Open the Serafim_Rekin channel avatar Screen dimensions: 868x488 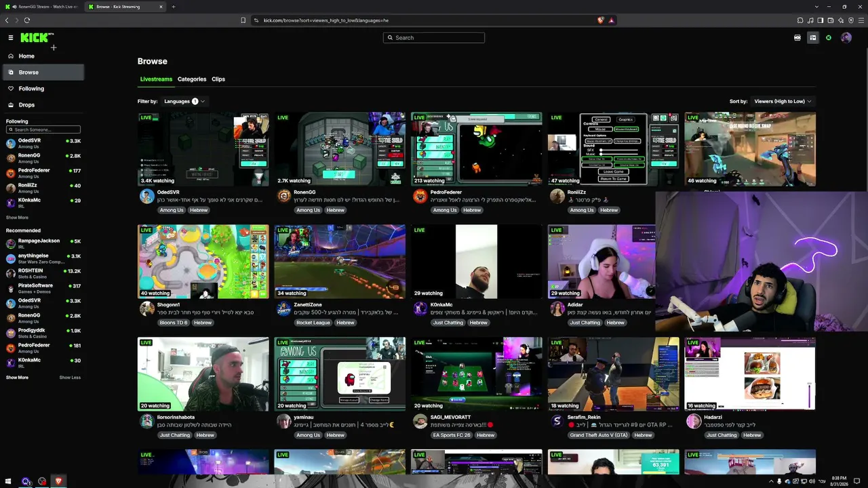(x=557, y=422)
